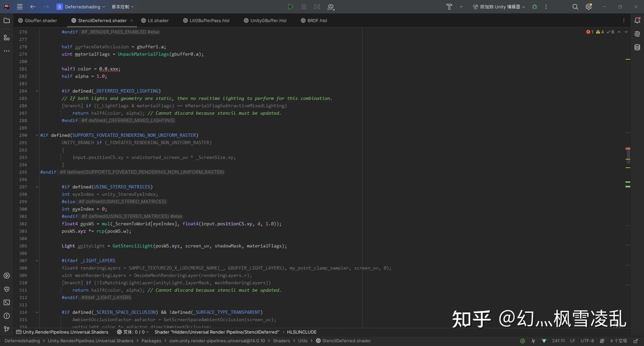Navigate forward with the right arrow

coord(46,7)
